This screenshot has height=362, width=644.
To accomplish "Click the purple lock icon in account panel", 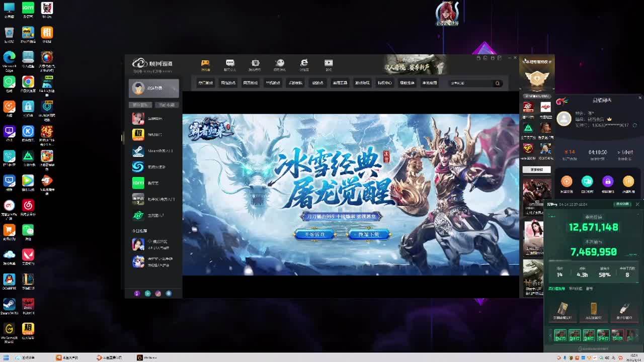I will point(608,182).
